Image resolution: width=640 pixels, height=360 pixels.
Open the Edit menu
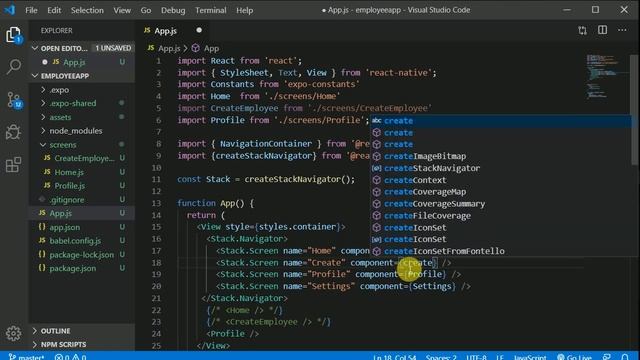(x=54, y=10)
